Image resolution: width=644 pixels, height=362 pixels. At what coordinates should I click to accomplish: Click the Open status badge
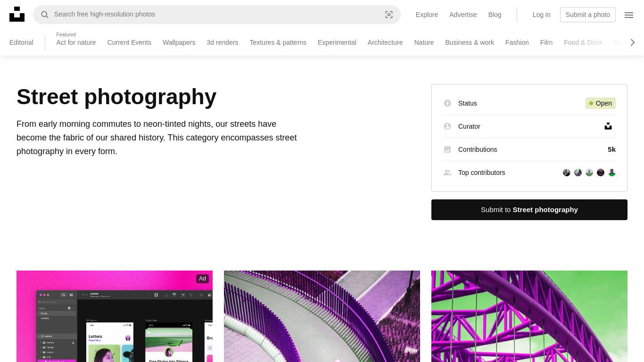(600, 103)
